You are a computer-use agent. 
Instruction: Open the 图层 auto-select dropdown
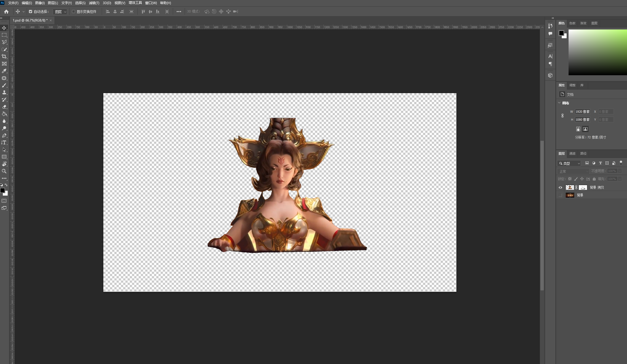pos(60,12)
